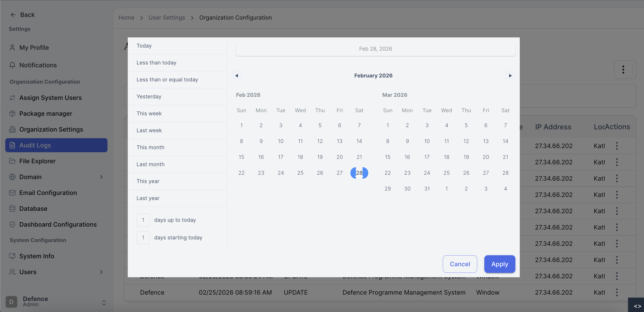Screen dimensions: 644x312
Task: Select the Database settings icon
Action: (13, 208)
